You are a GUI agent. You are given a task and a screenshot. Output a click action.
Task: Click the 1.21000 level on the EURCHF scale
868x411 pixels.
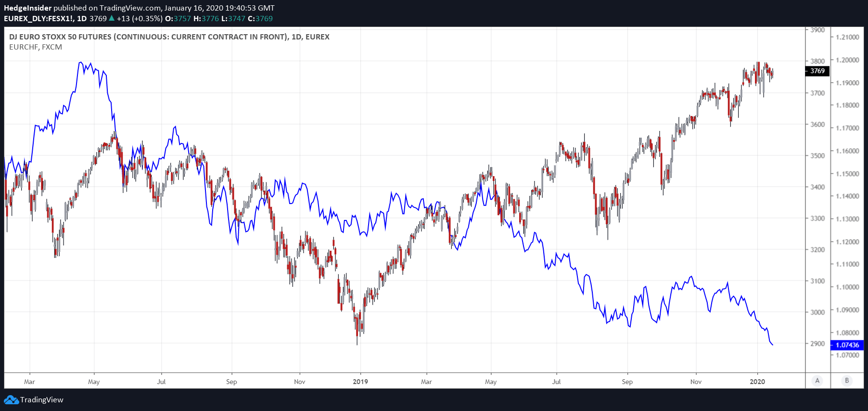[x=847, y=37]
